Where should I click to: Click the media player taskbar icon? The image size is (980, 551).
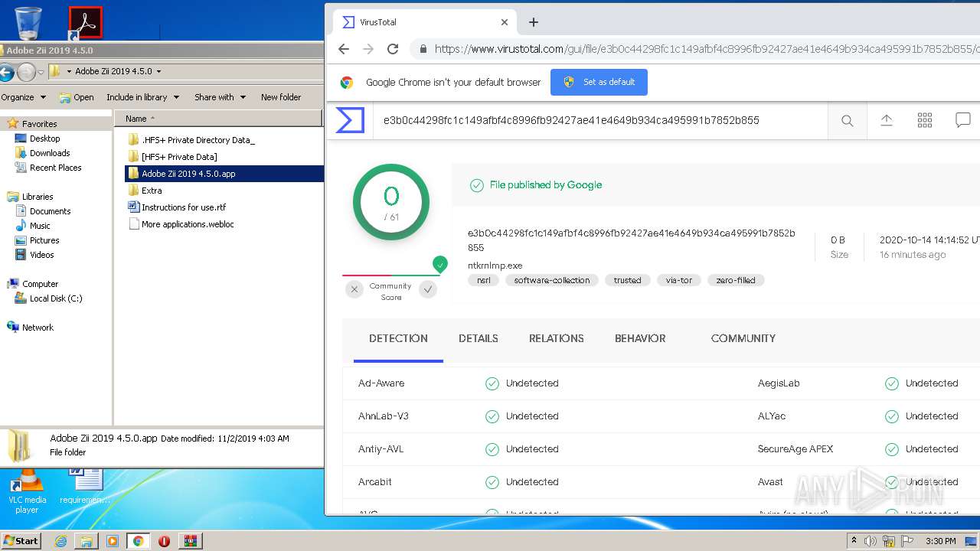[113, 541]
